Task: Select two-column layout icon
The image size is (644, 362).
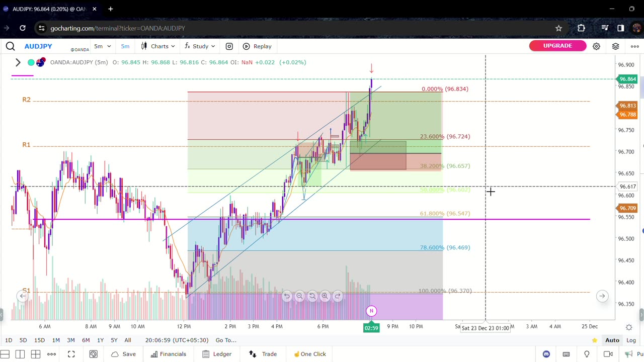Action: (20, 354)
